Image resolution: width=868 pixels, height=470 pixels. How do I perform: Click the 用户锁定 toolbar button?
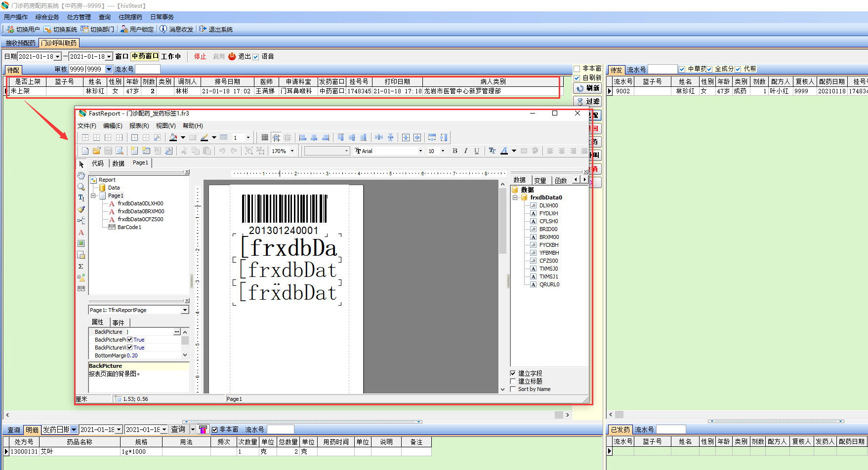click(137, 30)
